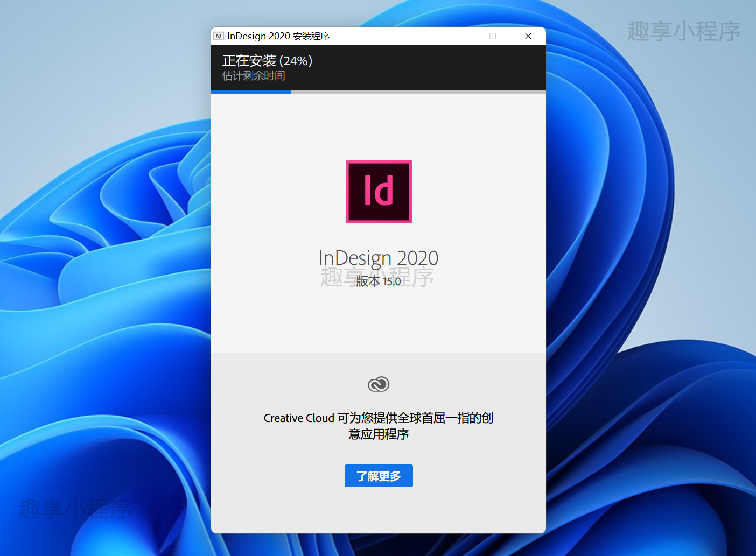Viewport: 756px width, 556px height.
Task: Click the Creative Cloud logo icon
Action: (x=379, y=384)
